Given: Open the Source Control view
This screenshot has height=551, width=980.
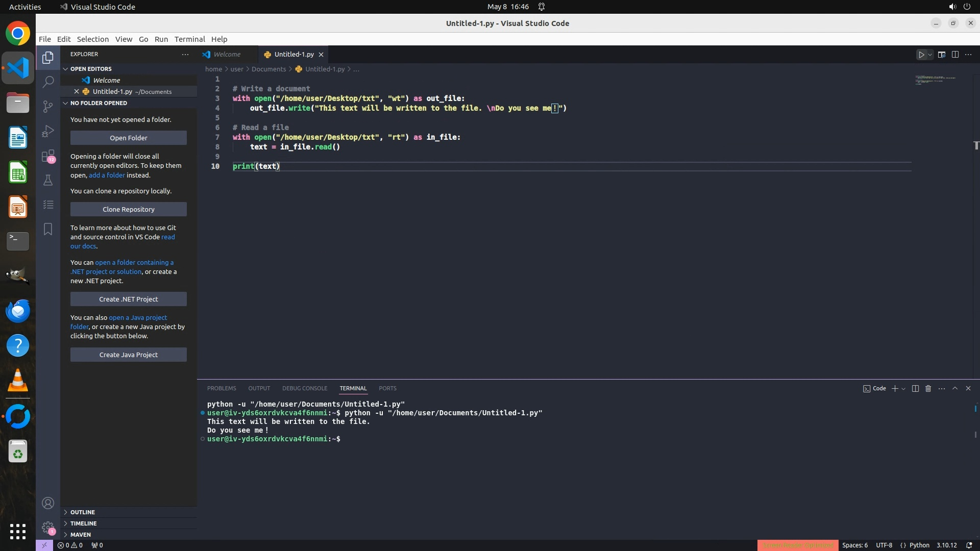Looking at the screenshot, I should point(48,106).
